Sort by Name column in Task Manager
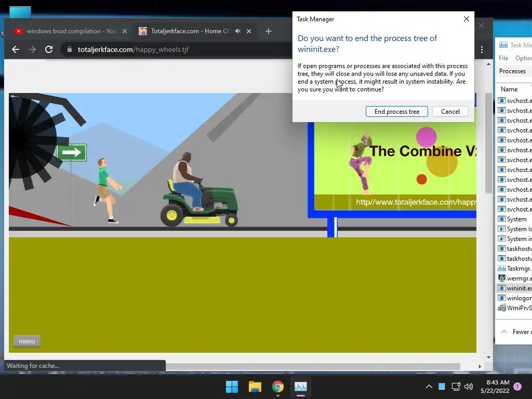The height and width of the screenshot is (399, 532). pyautogui.click(x=509, y=89)
